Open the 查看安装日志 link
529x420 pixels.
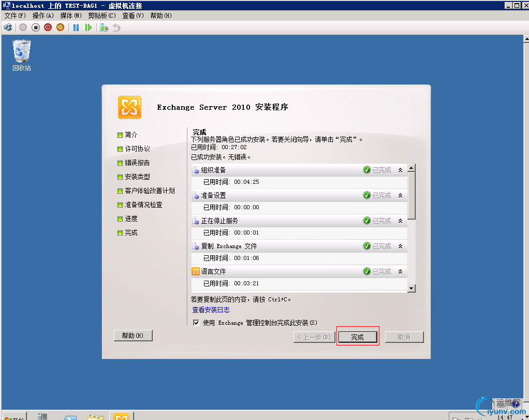point(211,310)
